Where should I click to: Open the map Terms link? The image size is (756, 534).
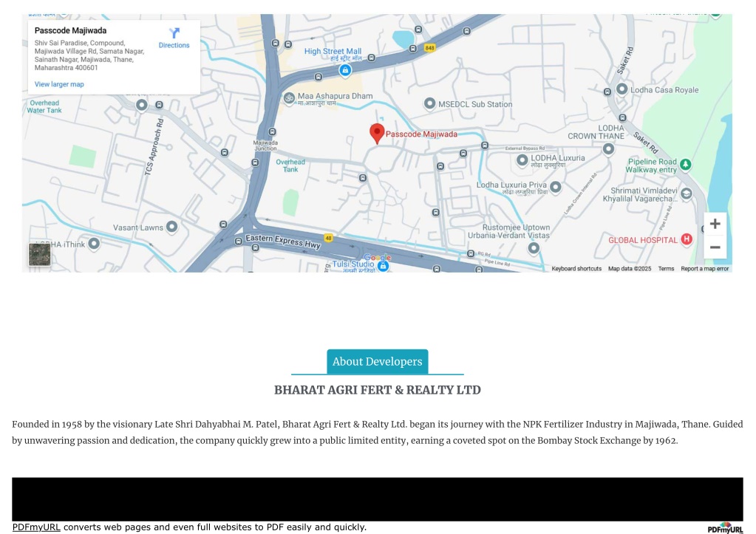(x=666, y=269)
